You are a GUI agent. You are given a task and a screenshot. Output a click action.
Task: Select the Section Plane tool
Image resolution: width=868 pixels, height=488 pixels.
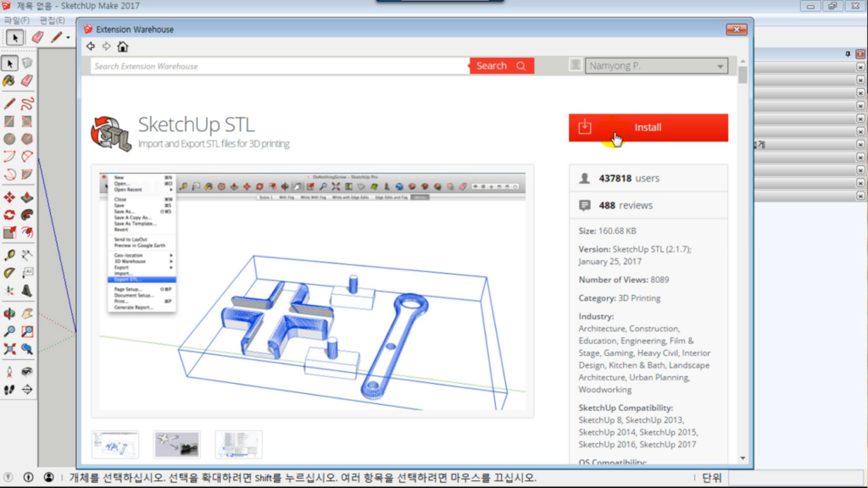27,390
